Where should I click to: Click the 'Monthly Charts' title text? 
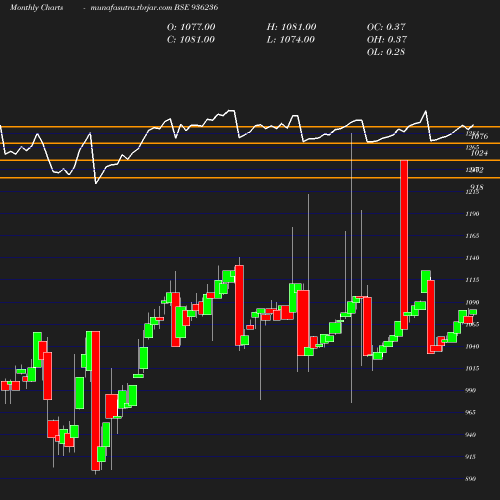[37, 8]
